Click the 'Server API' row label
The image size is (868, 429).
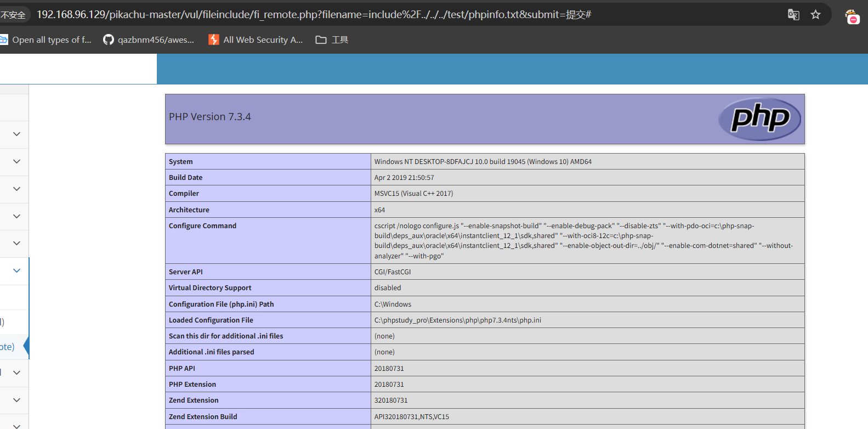pos(185,272)
